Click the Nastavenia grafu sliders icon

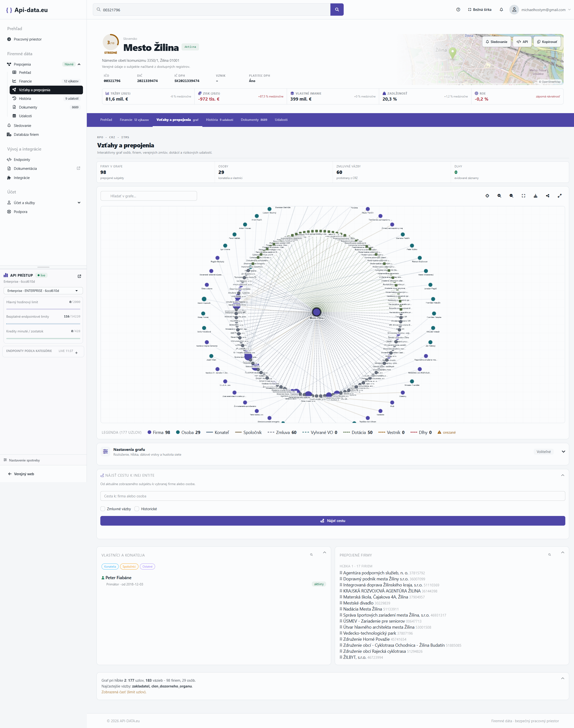[x=106, y=451]
